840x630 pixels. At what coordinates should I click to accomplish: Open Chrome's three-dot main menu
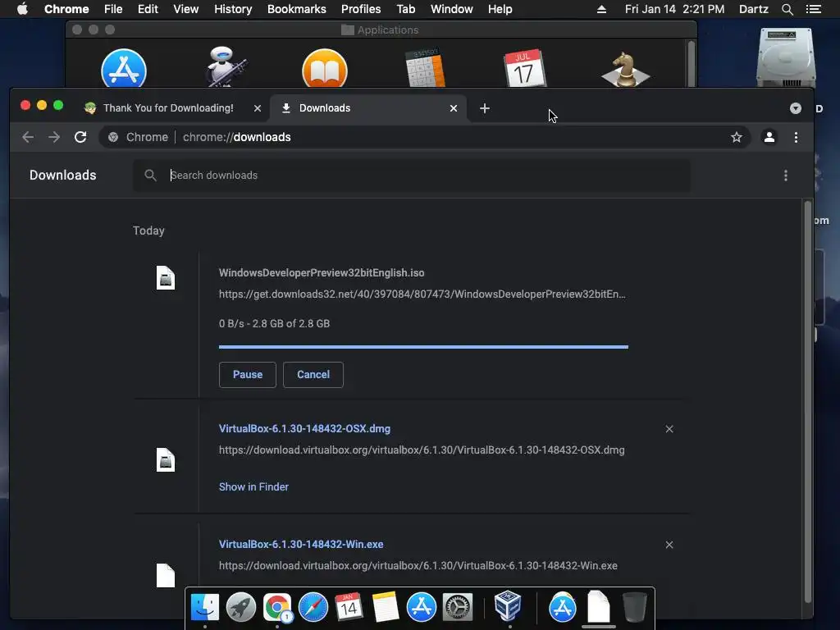click(x=796, y=137)
